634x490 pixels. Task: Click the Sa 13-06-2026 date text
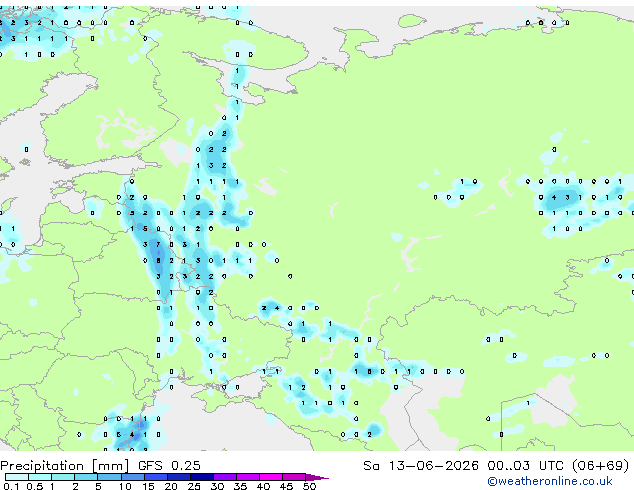tap(421, 466)
